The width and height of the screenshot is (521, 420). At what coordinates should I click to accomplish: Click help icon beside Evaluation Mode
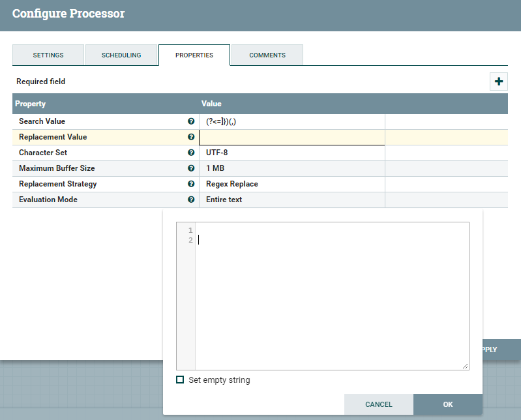pos(191,200)
